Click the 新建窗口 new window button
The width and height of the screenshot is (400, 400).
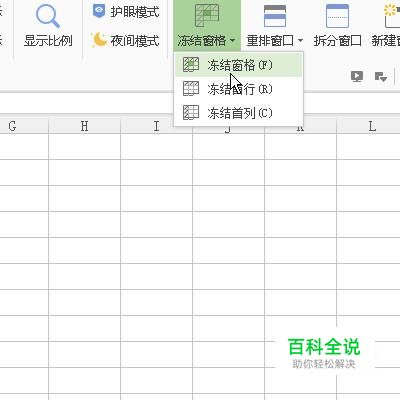[387, 25]
